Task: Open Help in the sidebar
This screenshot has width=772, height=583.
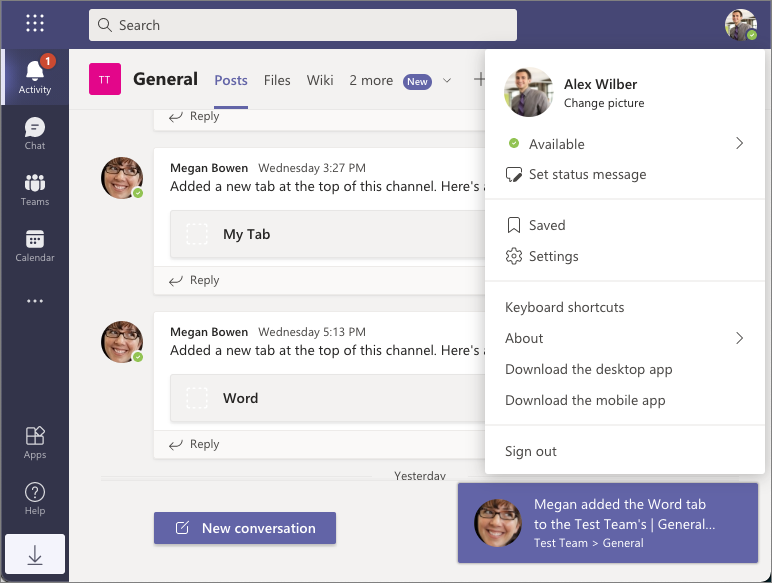Action: (x=34, y=499)
